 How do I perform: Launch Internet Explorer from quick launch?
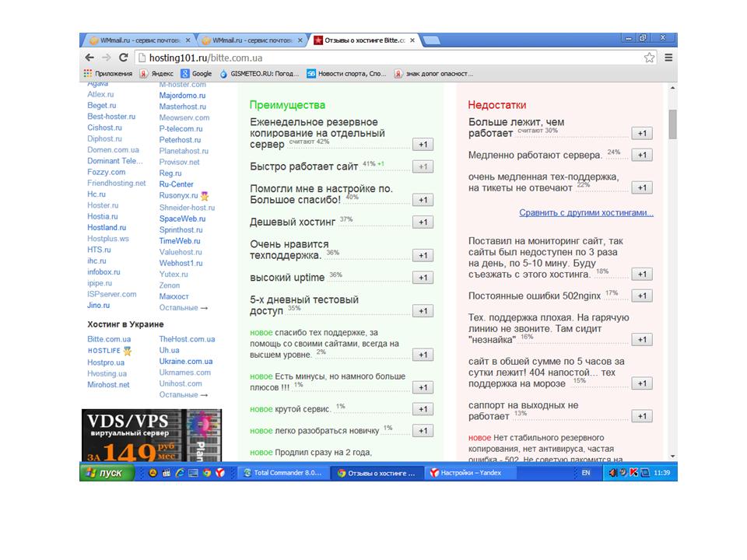pos(180,473)
